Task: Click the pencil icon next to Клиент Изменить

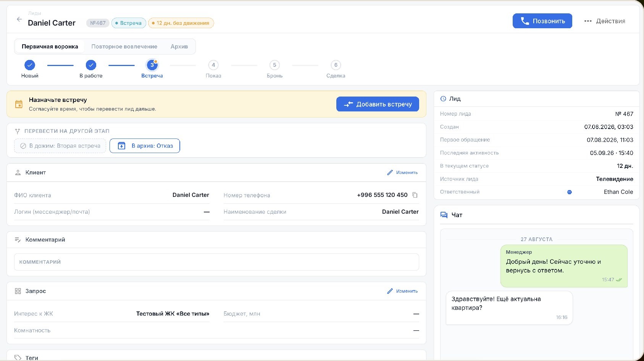Action: click(390, 172)
